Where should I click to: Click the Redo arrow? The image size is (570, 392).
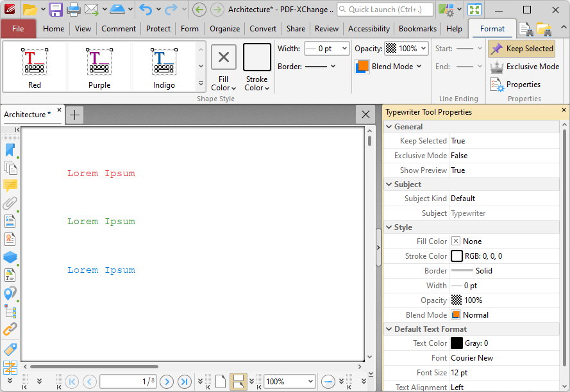point(171,10)
